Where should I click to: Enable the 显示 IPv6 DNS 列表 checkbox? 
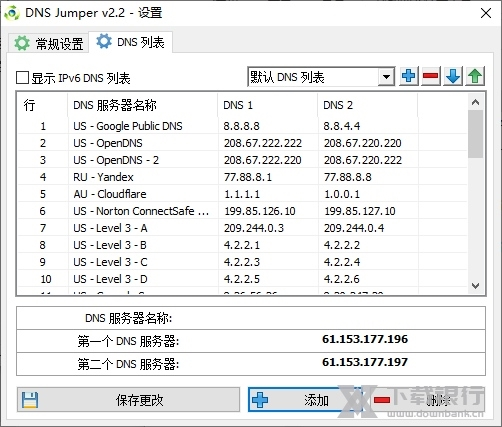point(22,78)
